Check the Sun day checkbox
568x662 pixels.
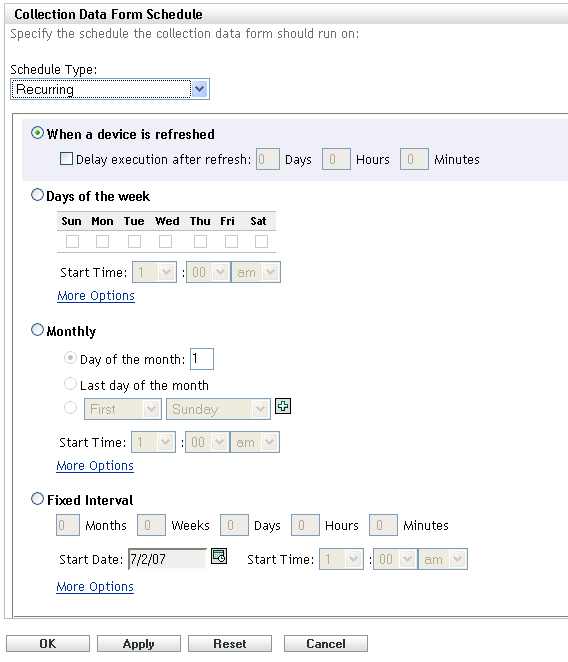(72, 241)
